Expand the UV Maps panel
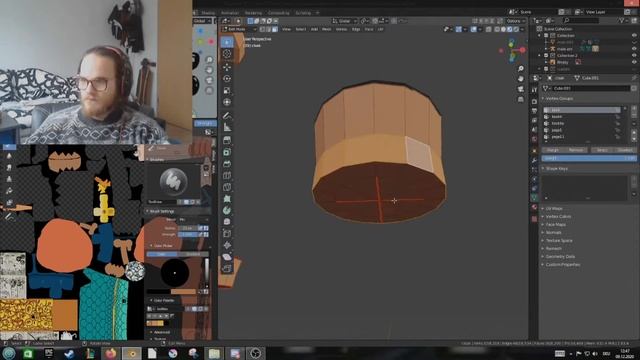The width and height of the screenshot is (640, 360). [x=553, y=208]
